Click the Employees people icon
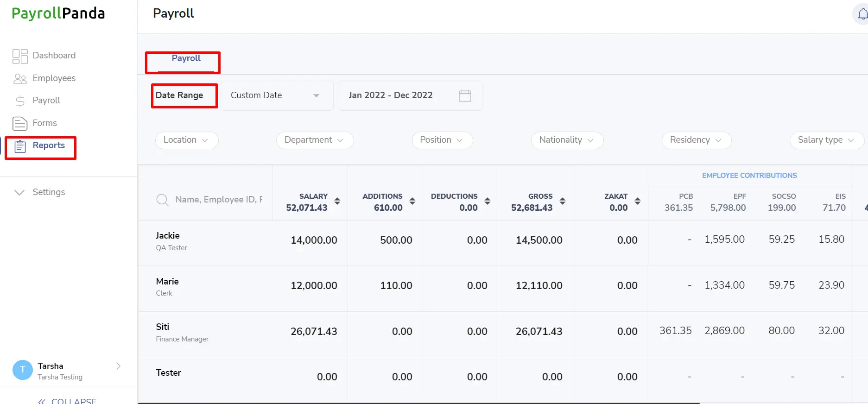 tap(20, 79)
